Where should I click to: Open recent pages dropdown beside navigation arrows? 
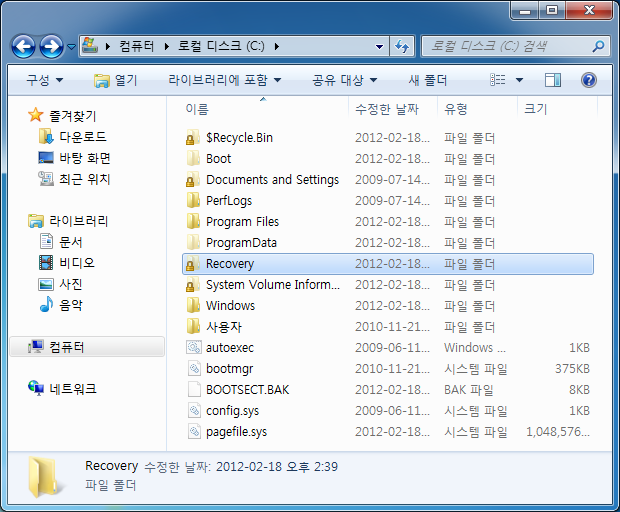pyautogui.click(x=72, y=47)
